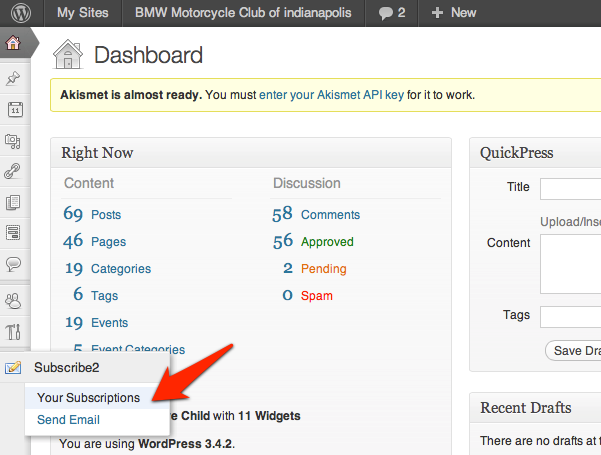
Task: Click the plus icon beside New
Action: pos(437,13)
